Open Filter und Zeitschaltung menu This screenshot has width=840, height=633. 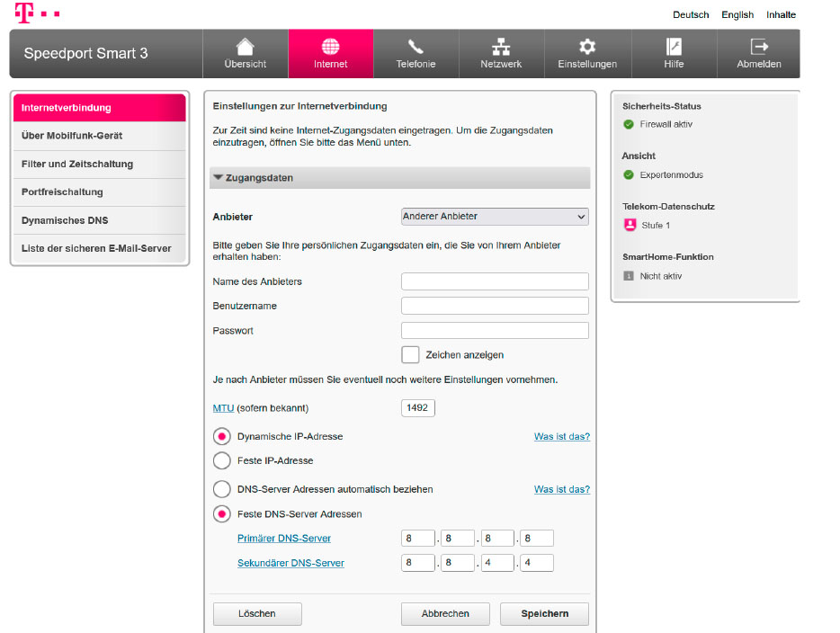click(x=100, y=164)
